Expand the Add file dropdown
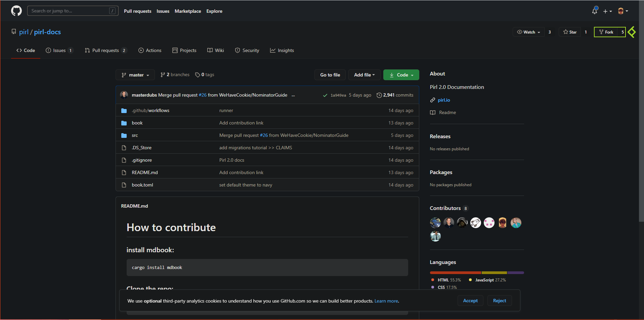 pos(364,75)
